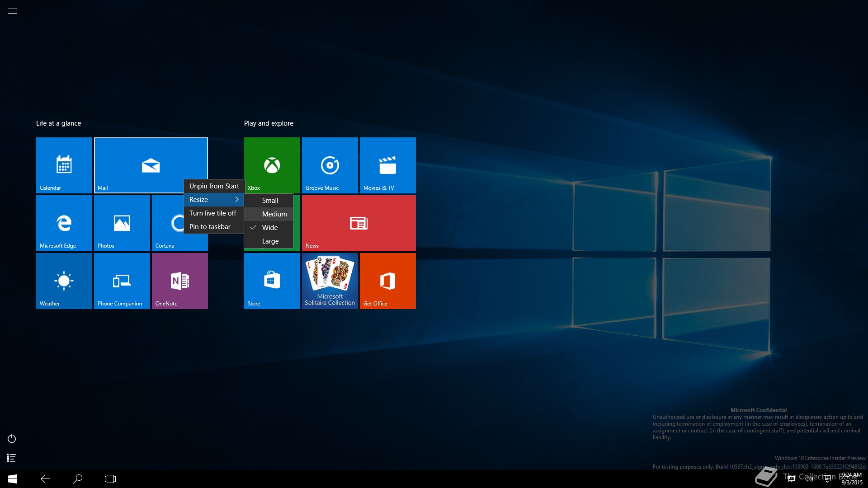Open the Weather tile
Viewport: 868px width, 488px height.
click(64, 281)
